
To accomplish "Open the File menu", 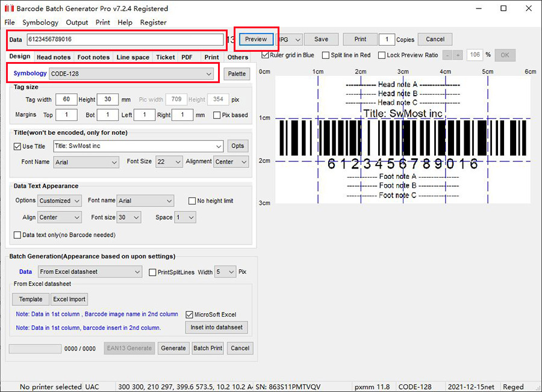I will (x=10, y=22).
